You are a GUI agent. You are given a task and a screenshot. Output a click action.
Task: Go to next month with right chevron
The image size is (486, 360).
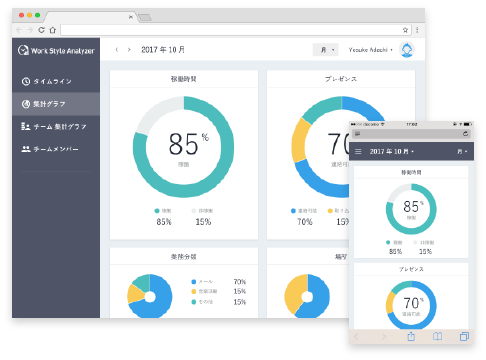tap(129, 50)
